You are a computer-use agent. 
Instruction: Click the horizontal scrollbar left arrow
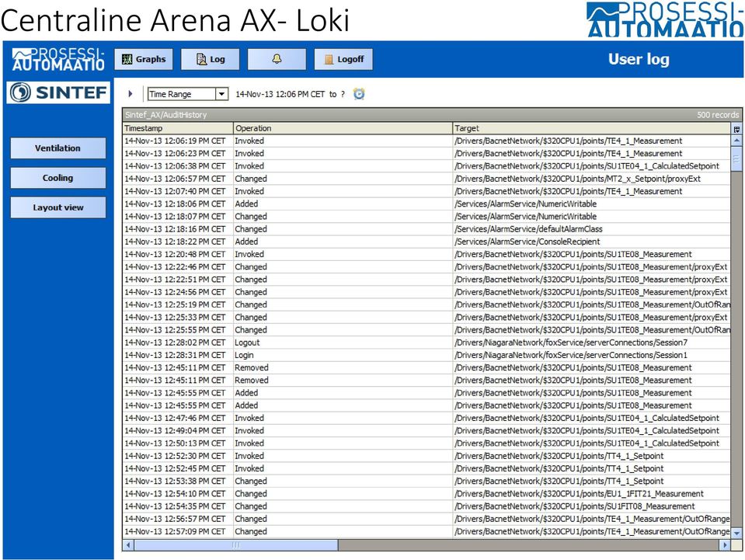[128, 545]
